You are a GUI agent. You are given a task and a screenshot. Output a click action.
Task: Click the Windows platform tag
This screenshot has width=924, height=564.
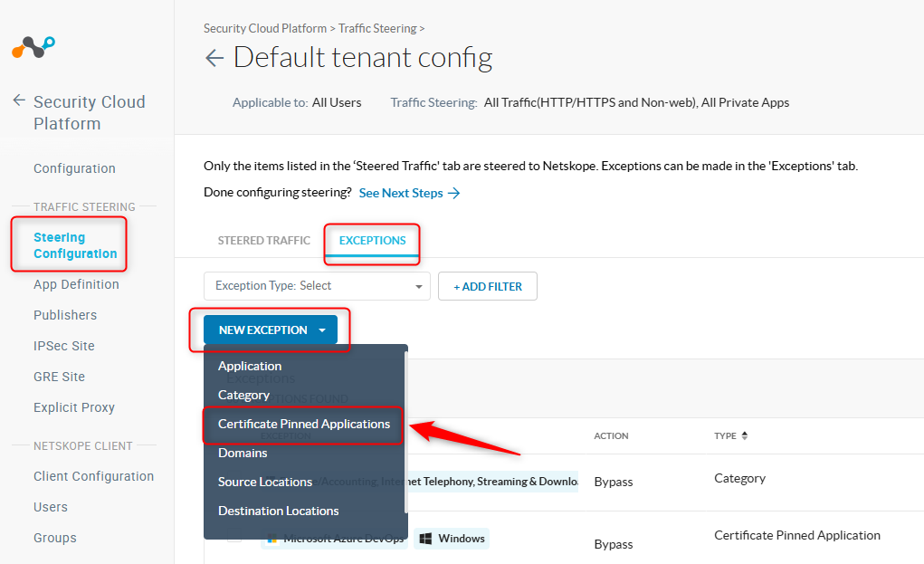452,539
